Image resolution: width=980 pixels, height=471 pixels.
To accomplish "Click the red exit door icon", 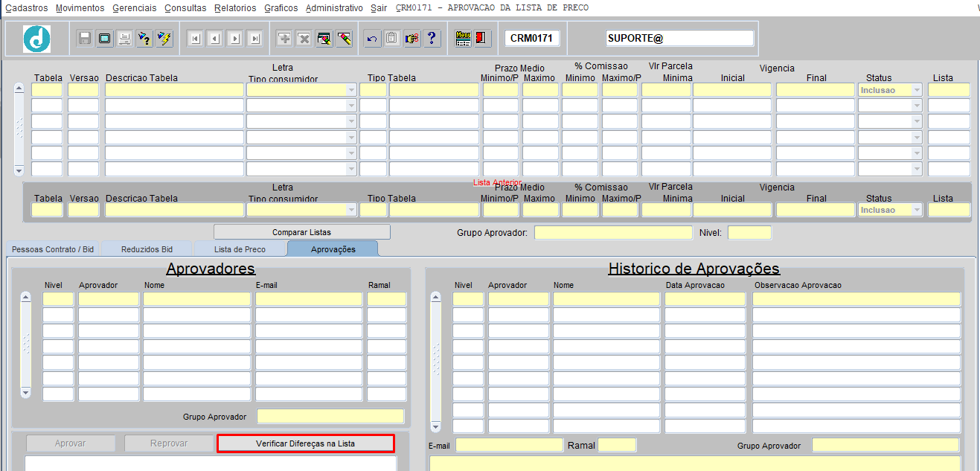I will pyautogui.click(x=481, y=39).
